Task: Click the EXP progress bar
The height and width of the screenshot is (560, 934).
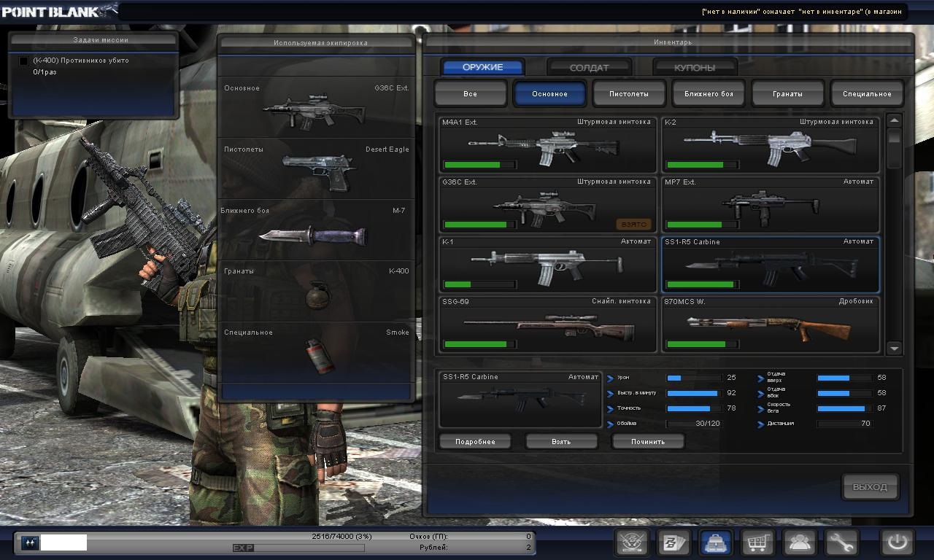Action: [298, 548]
